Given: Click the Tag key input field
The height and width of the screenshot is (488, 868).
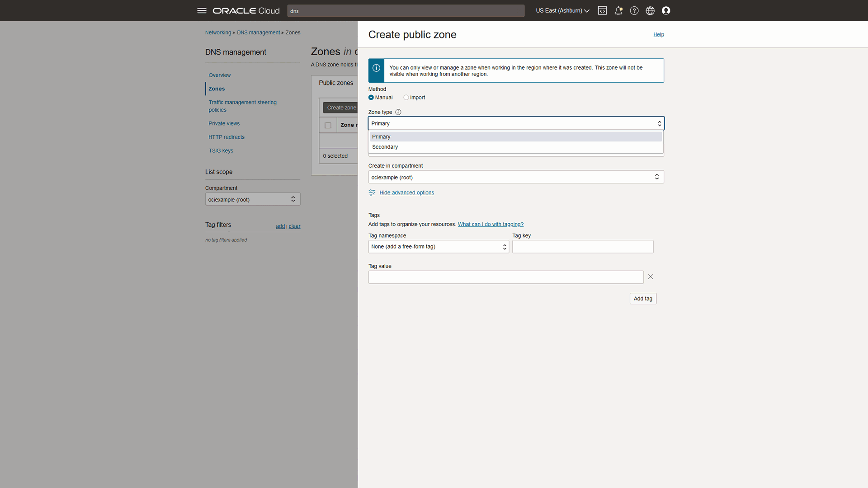Looking at the screenshot, I should (583, 247).
